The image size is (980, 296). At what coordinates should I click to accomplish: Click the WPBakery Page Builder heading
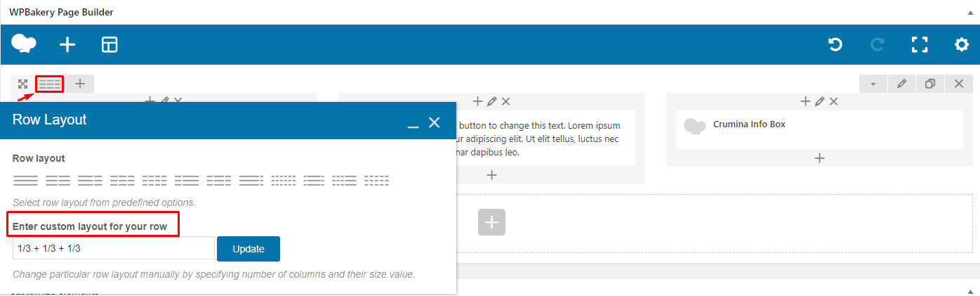click(x=61, y=12)
